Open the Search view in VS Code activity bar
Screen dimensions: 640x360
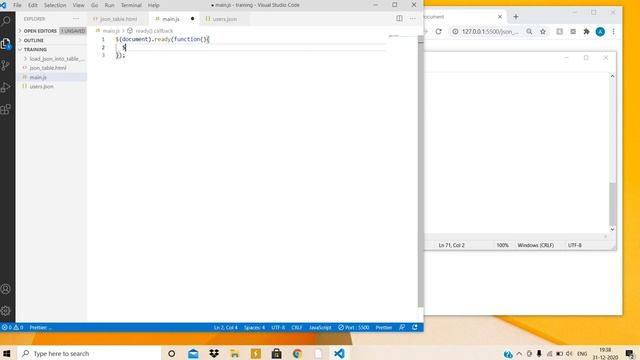tap(6, 20)
